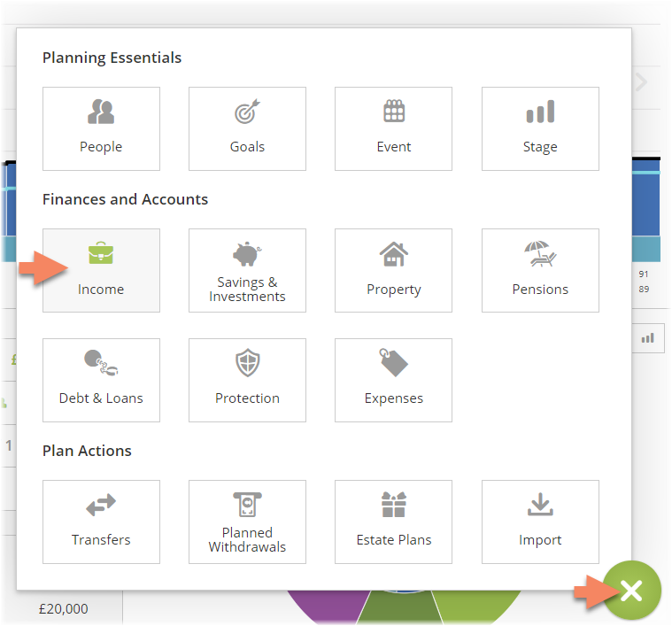Open Planned Withdrawals ATM tile
672x626 pixels.
pos(247,522)
